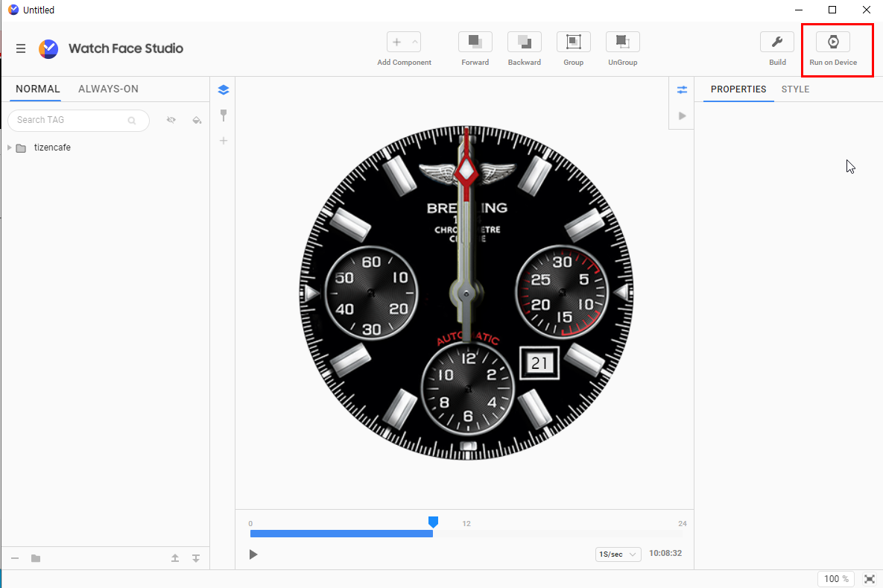Click the Add Component plus button
This screenshot has height=588, width=883.
[396, 42]
